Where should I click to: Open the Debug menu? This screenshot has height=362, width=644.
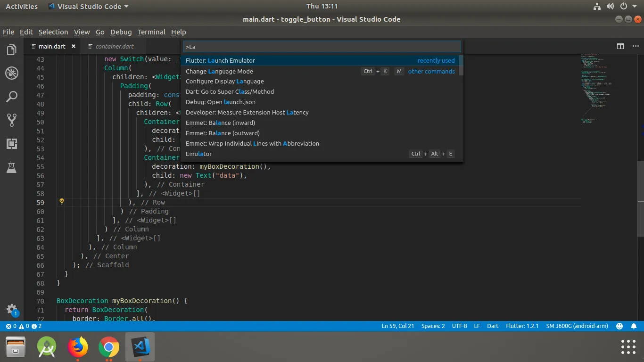point(121,32)
